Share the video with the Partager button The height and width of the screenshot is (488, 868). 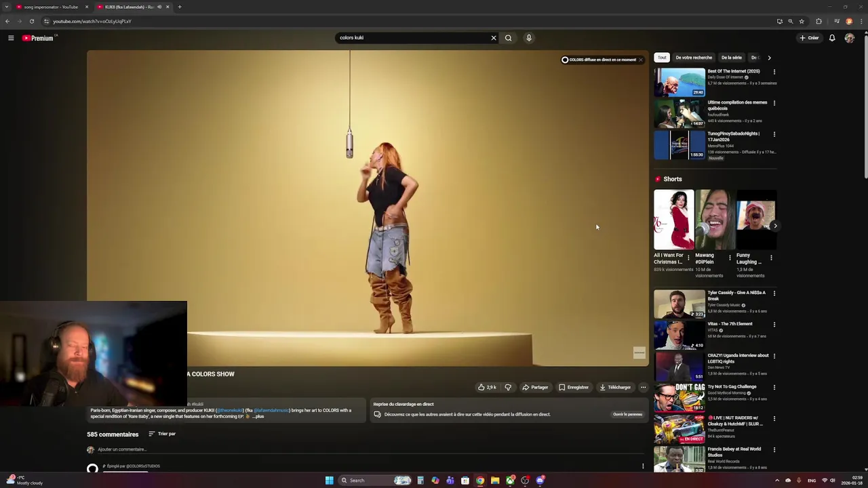coord(535,387)
